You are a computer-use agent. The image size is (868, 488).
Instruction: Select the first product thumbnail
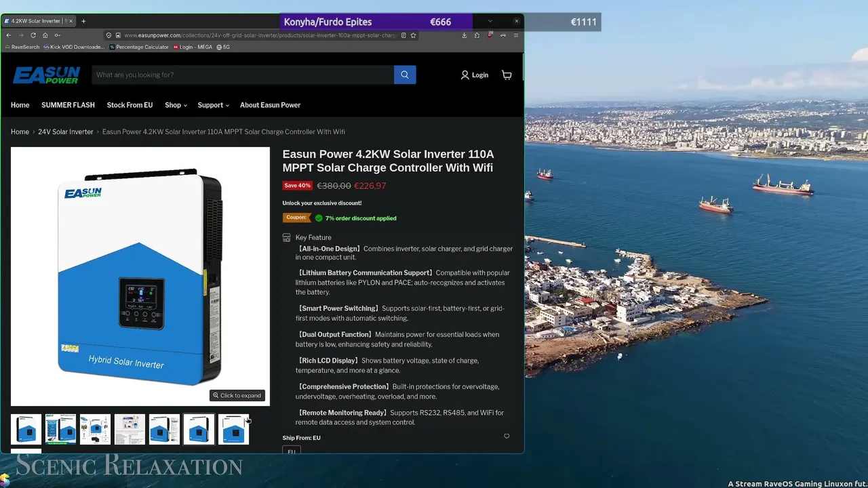(x=26, y=429)
